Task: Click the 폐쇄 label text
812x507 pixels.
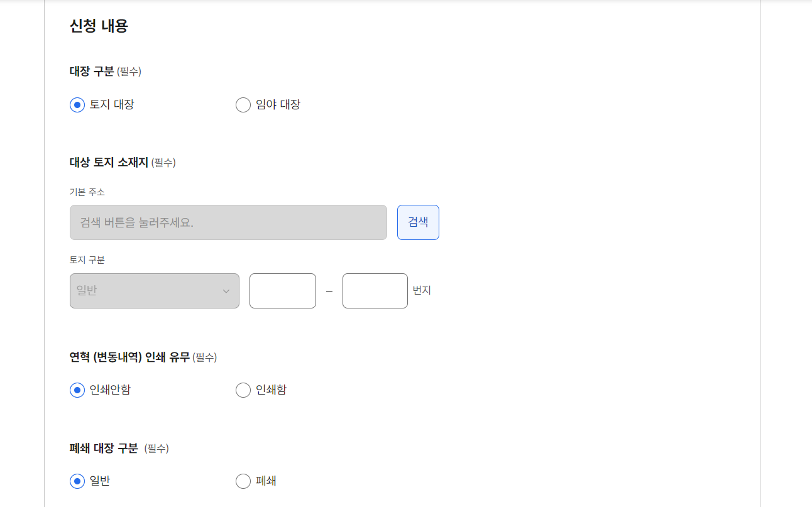Action: coord(267,481)
